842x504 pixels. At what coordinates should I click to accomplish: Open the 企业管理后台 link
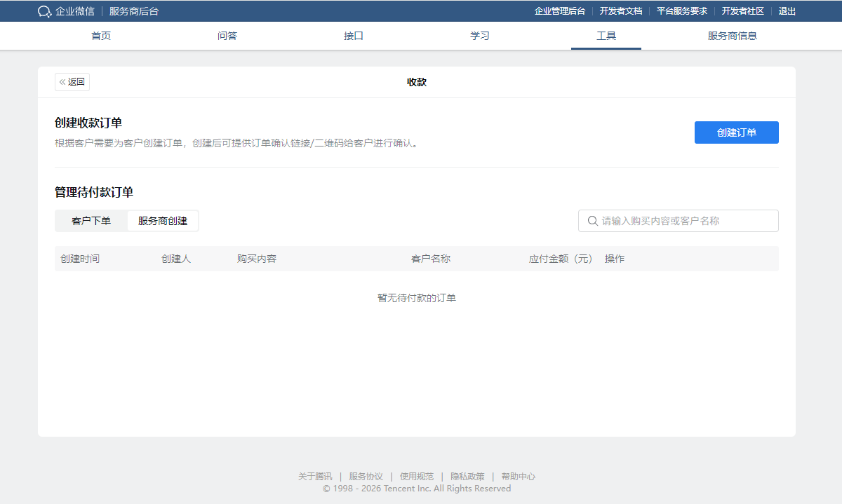click(560, 11)
